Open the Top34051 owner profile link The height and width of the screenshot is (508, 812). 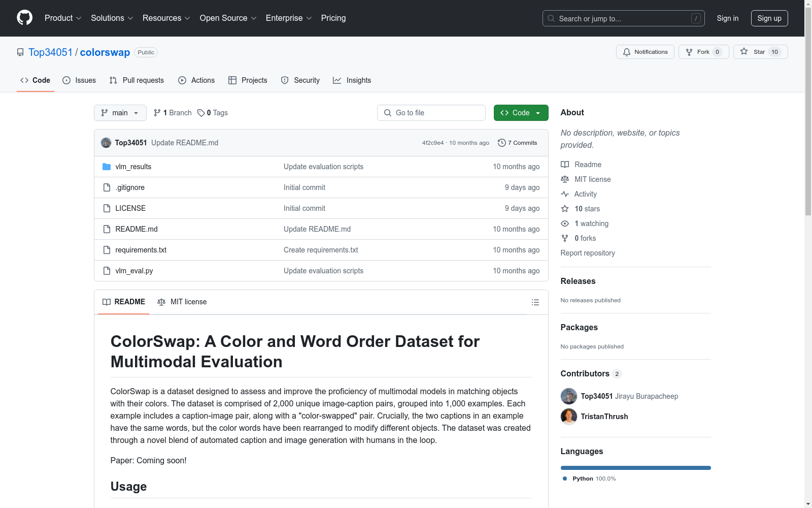pyautogui.click(x=51, y=52)
